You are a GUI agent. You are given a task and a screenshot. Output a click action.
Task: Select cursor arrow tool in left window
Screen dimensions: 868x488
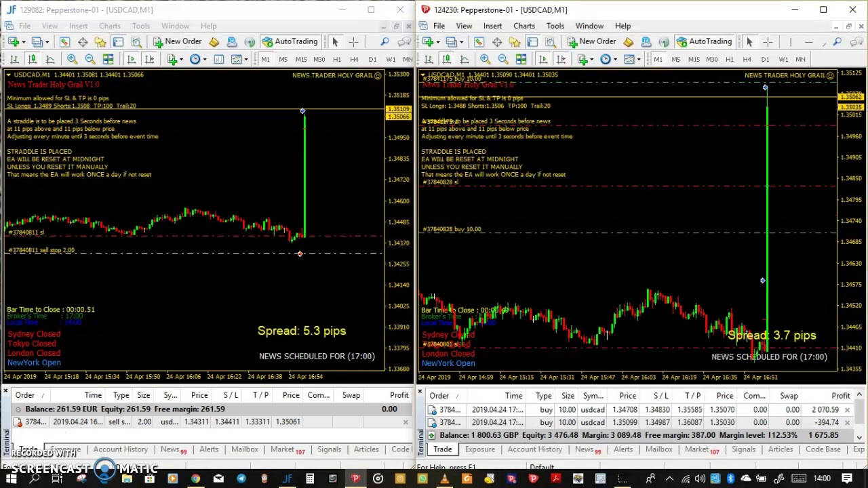(x=335, y=42)
